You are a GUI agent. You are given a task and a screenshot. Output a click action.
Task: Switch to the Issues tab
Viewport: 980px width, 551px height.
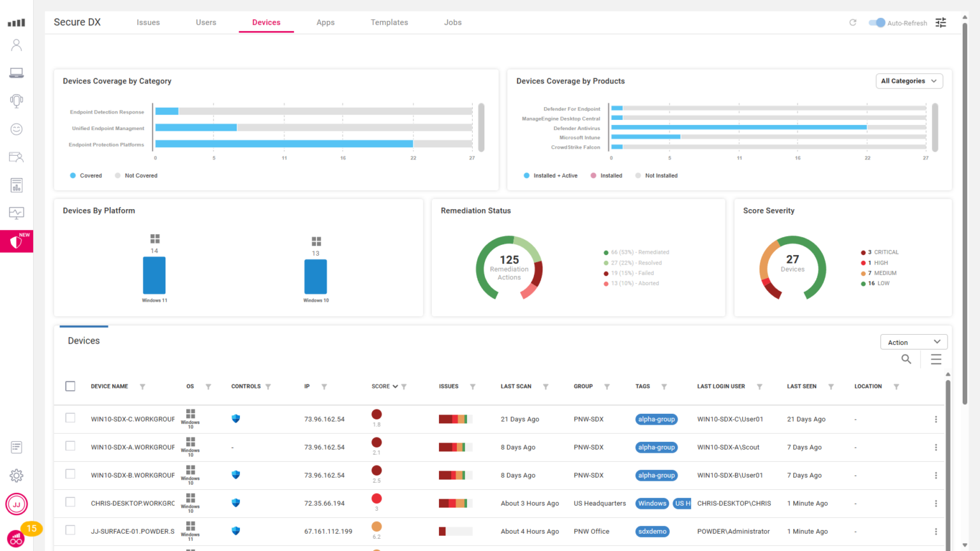click(x=148, y=22)
